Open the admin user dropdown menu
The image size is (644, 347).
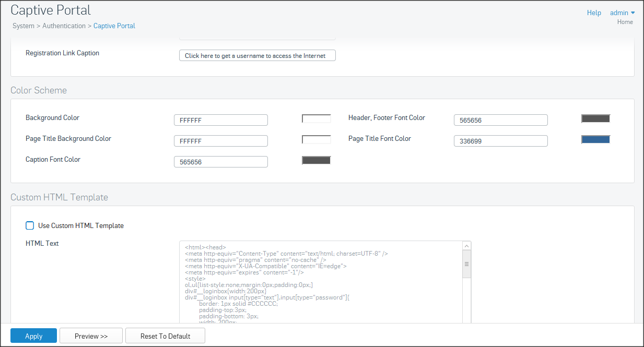click(x=622, y=13)
